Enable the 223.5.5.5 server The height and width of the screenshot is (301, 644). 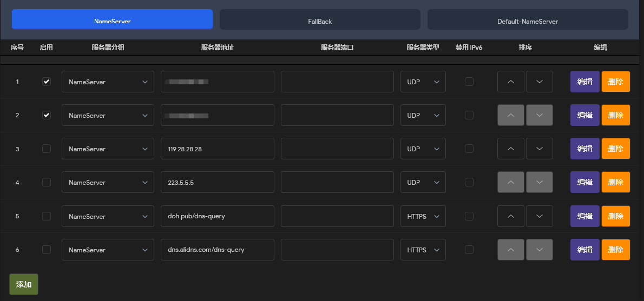pos(47,183)
